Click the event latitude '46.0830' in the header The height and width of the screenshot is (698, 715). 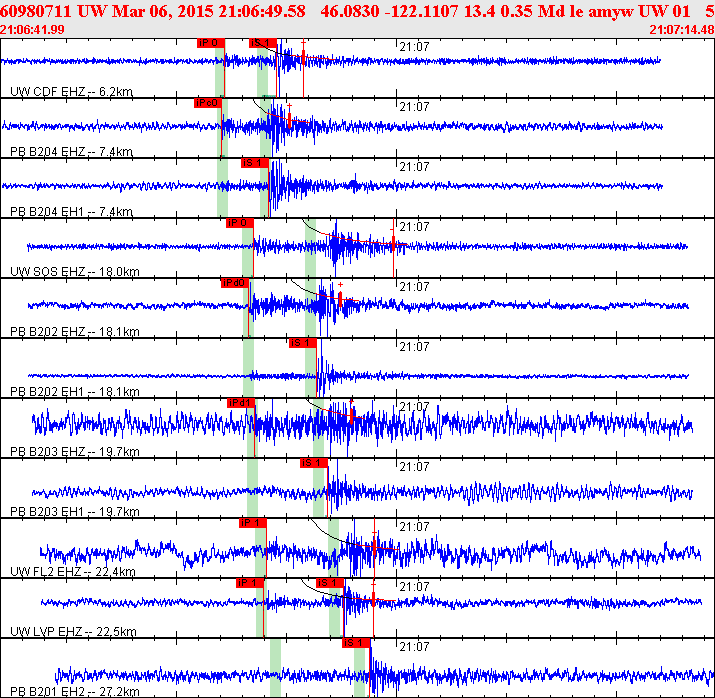tap(349, 11)
